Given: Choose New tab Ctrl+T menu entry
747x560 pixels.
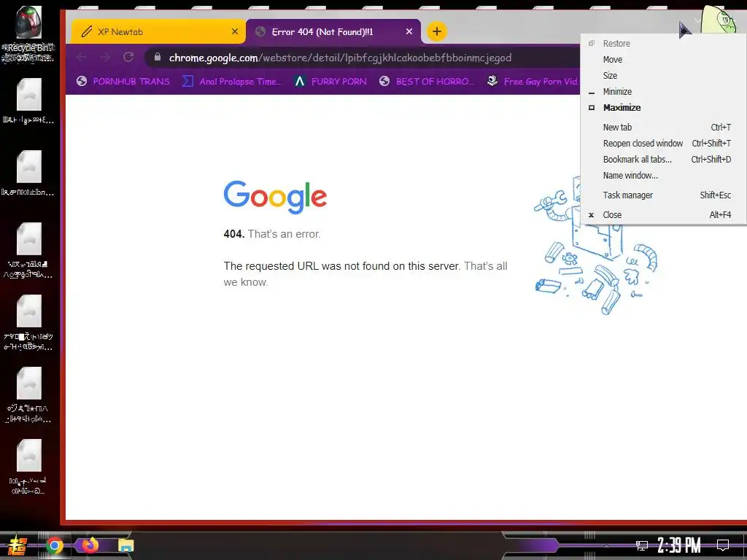Looking at the screenshot, I should coord(663,127).
